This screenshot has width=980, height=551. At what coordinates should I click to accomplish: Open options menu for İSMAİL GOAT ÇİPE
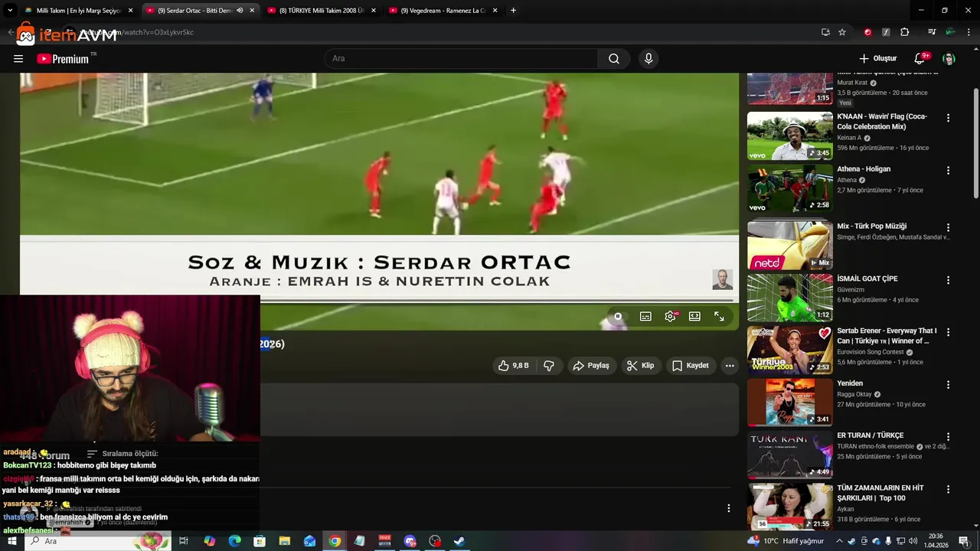coord(948,280)
